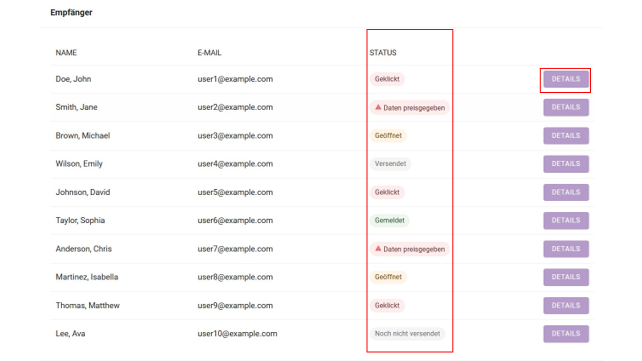Click email user6@example.com
The image size is (642, 361).
click(235, 220)
